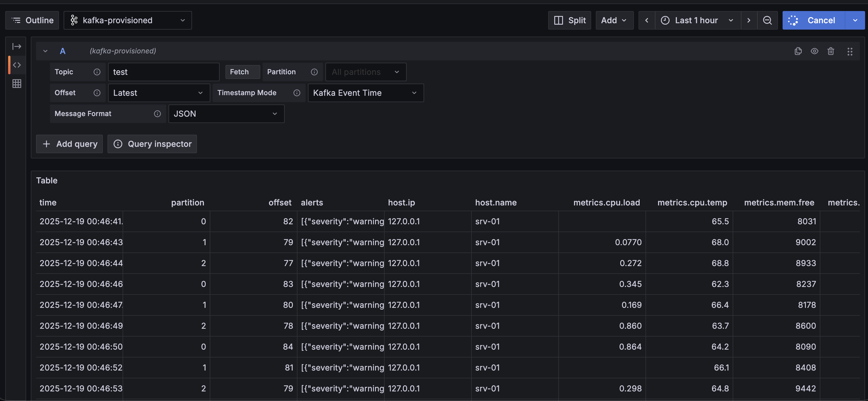This screenshot has width=868, height=401.
Task: Shift time range backwards
Action: click(647, 20)
